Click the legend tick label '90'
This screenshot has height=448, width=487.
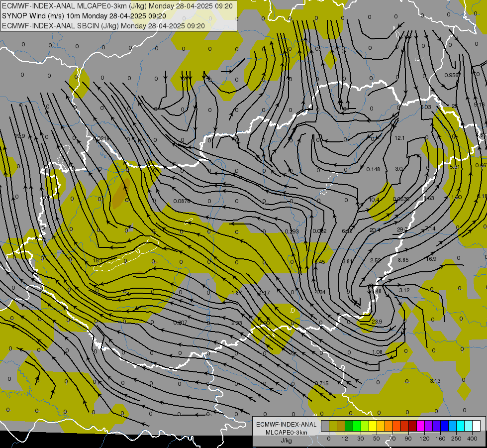[x=408, y=439]
